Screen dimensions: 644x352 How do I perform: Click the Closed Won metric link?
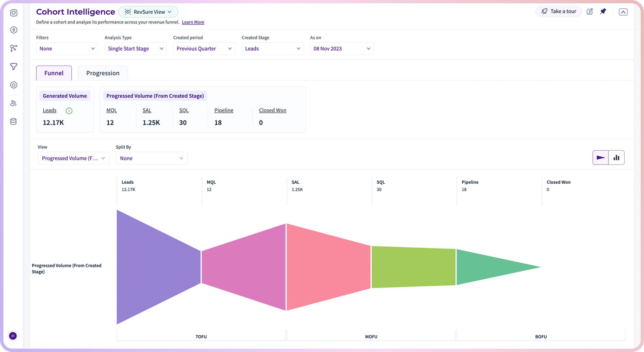[273, 110]
